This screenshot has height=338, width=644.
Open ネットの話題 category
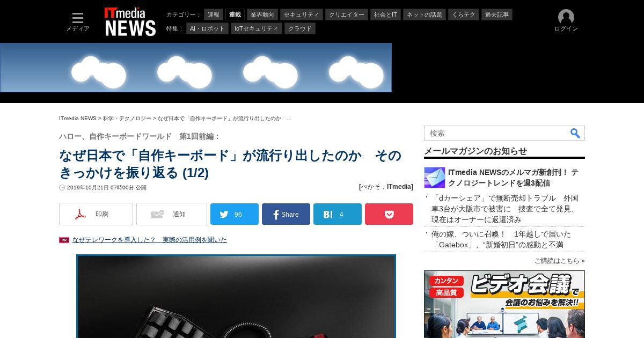pos(425,14)
